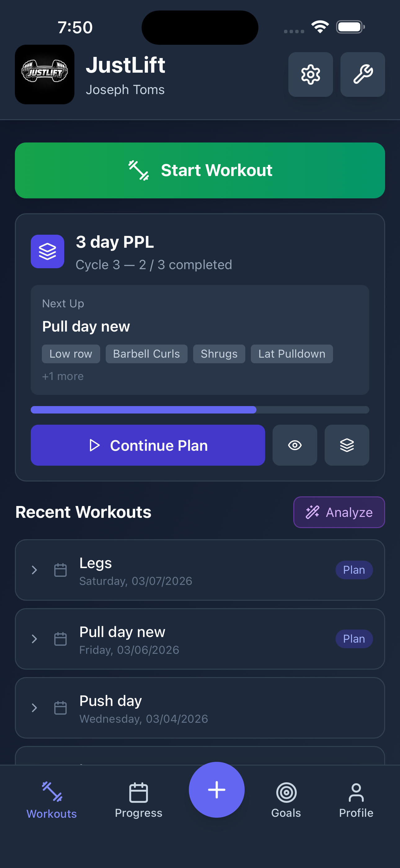The image size is (400, 868).
Task: View plan details with the eye icon
Action: coord(295,445)
